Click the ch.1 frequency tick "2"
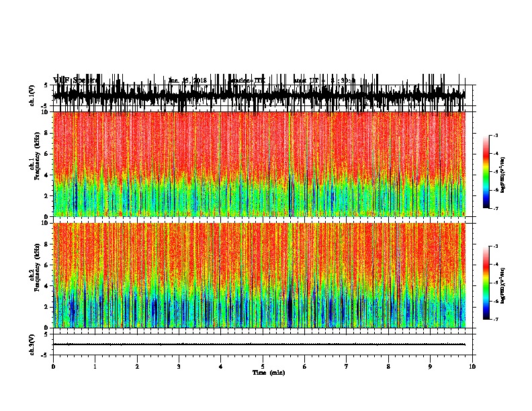The height and width of the screenshot is (411, 532). [x=46, y=196]
